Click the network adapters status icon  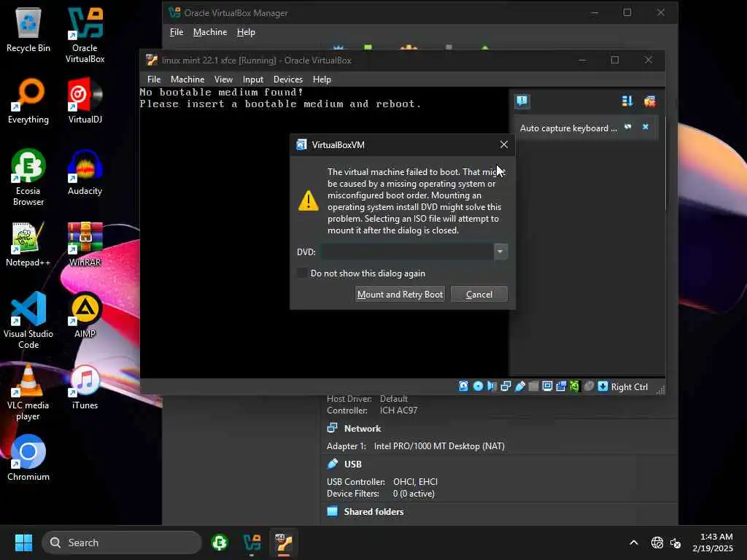[506, 386]
